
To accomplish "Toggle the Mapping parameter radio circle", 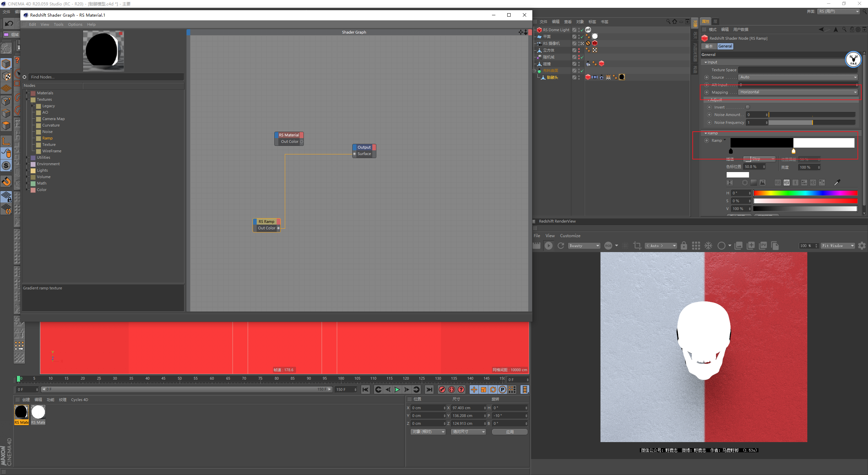I will tap(707, 92).
